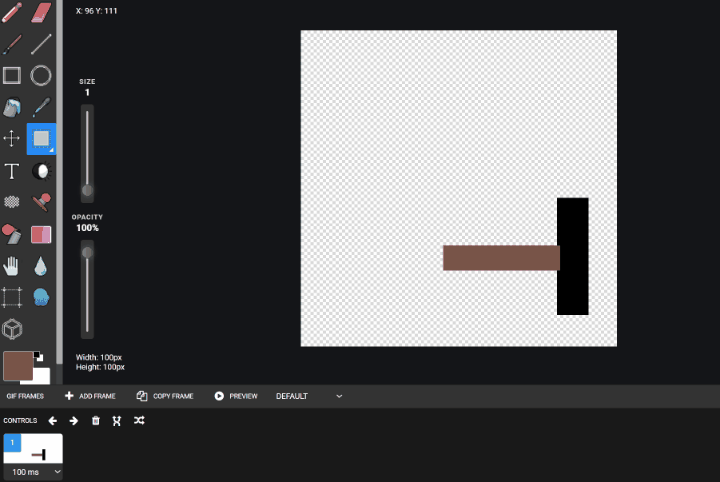The width and height of the screenshot is (720, 482).
Task: Open the 3D cube tool
Action: (x=12, y=329)
